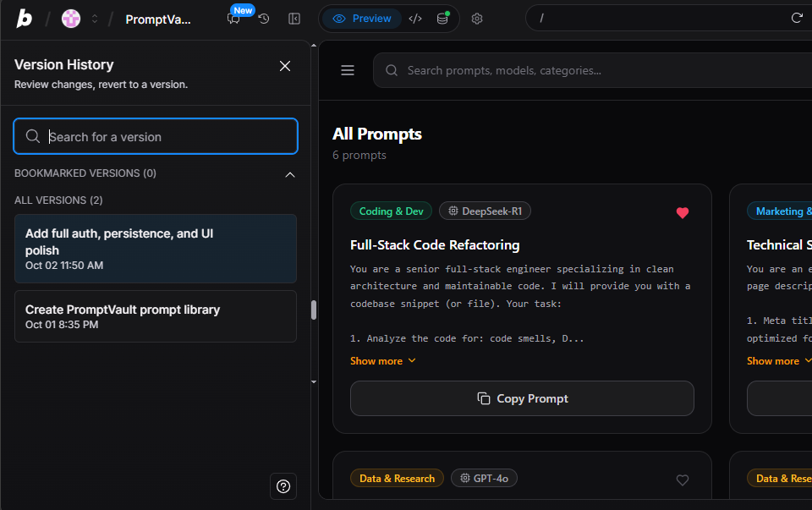The image size is (812, 510).
Task: Open the help question mark button
Action: click(x=283, y=486)
